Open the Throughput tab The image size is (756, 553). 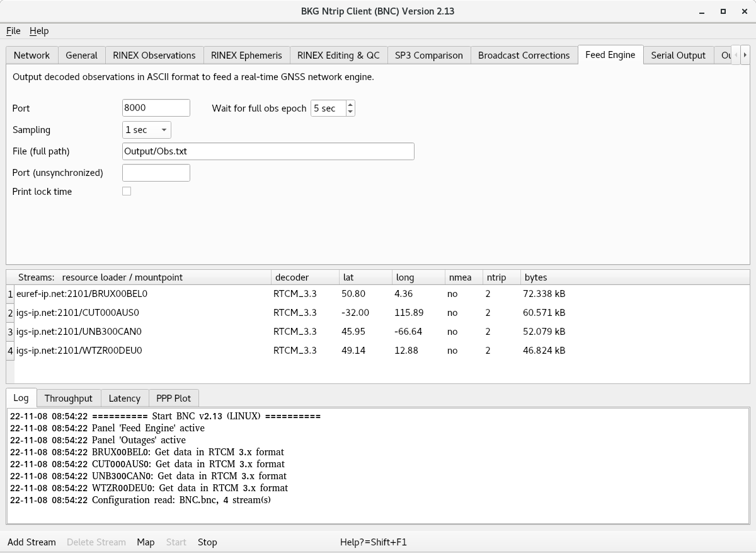68,399
